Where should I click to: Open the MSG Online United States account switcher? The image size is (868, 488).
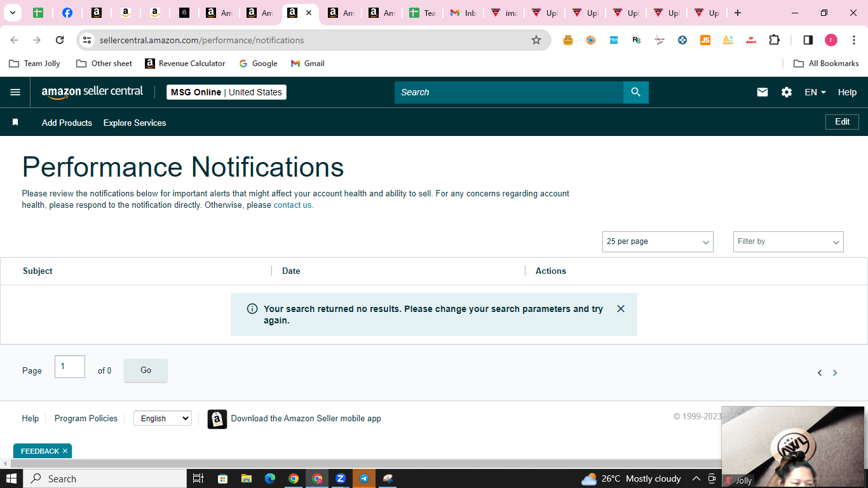coord(226,92)
